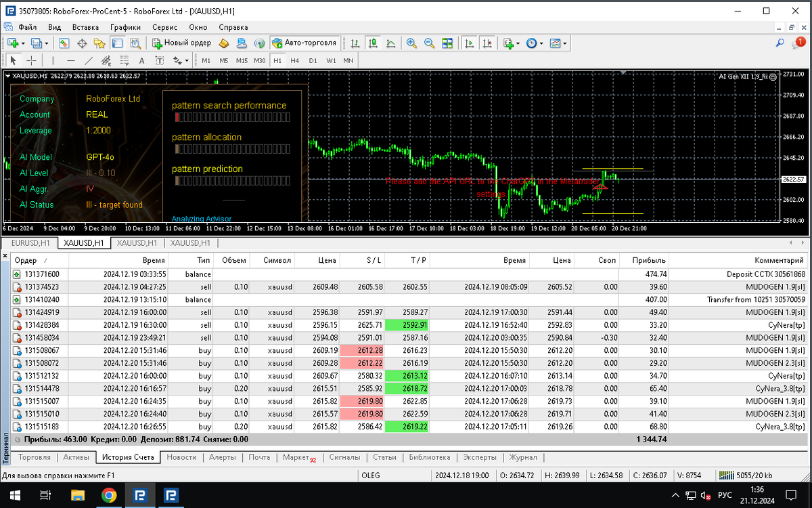The width and height of the screenshot is (812, 508).
Task: Select order row 131514478
Action: (409, 389)
